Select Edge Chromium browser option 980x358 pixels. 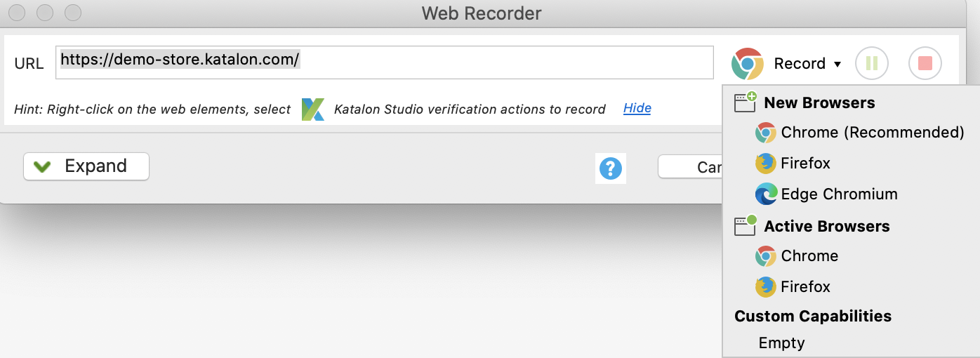[826, 194]
